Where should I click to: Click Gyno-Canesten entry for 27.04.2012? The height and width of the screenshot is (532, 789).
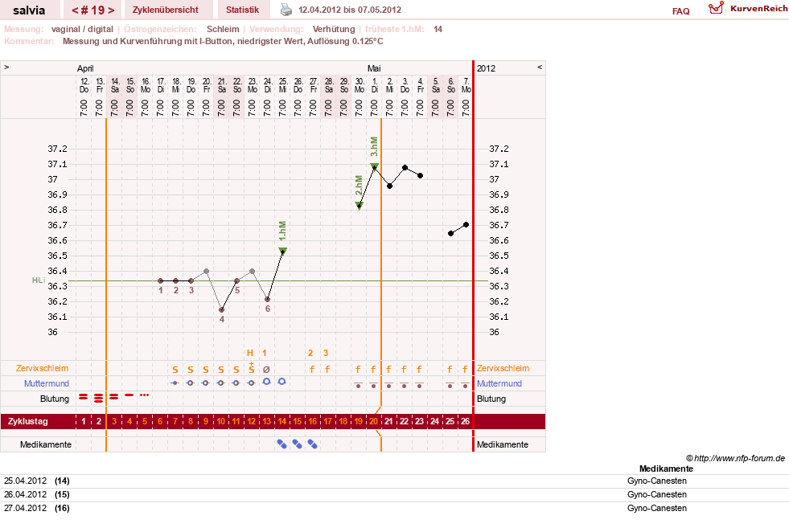[656, 508]
